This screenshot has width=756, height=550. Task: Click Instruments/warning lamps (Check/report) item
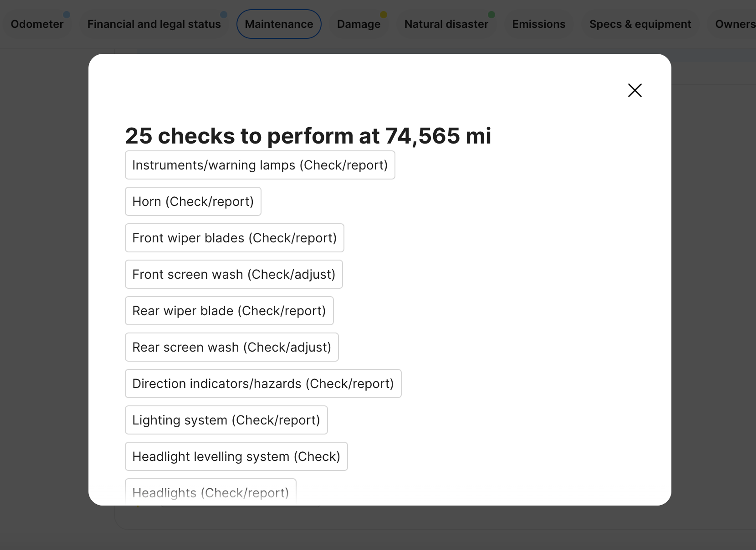pyautogui.click(x=260, y=165)
